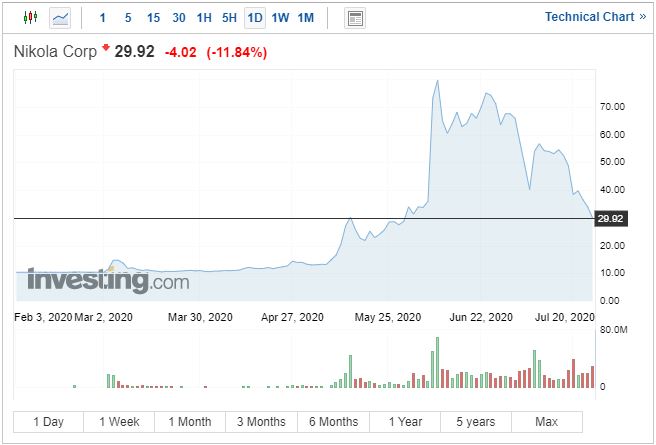656x445 pixels.
Task: Select the 1M interval
Action: tap(306, 18)
